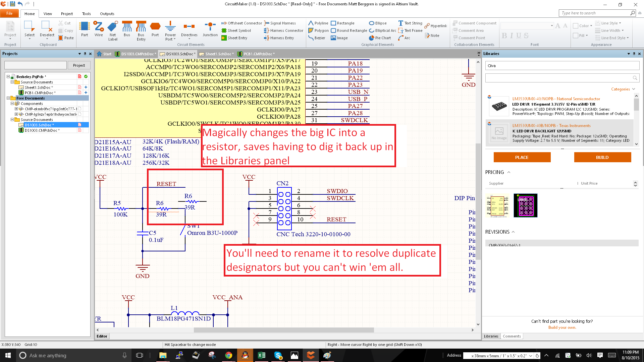This screenshot has height=362, width=644.
Task: Switch to the Tools ribbon tab
Action: [86, 14]
